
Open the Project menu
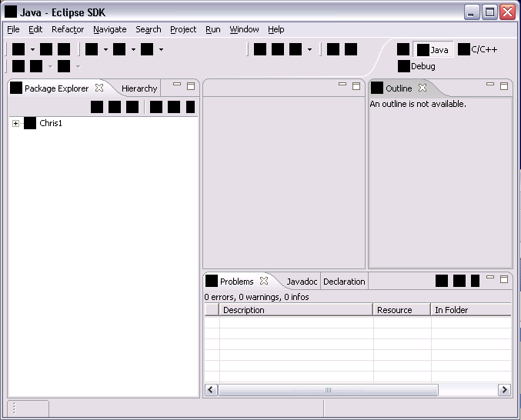pos(183,29)
